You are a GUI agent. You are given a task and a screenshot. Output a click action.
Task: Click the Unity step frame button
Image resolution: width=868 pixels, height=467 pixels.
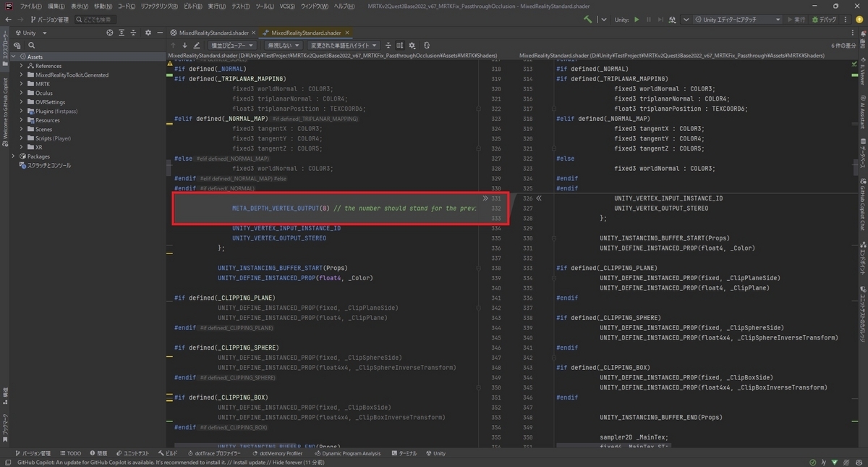click(660, 20)
